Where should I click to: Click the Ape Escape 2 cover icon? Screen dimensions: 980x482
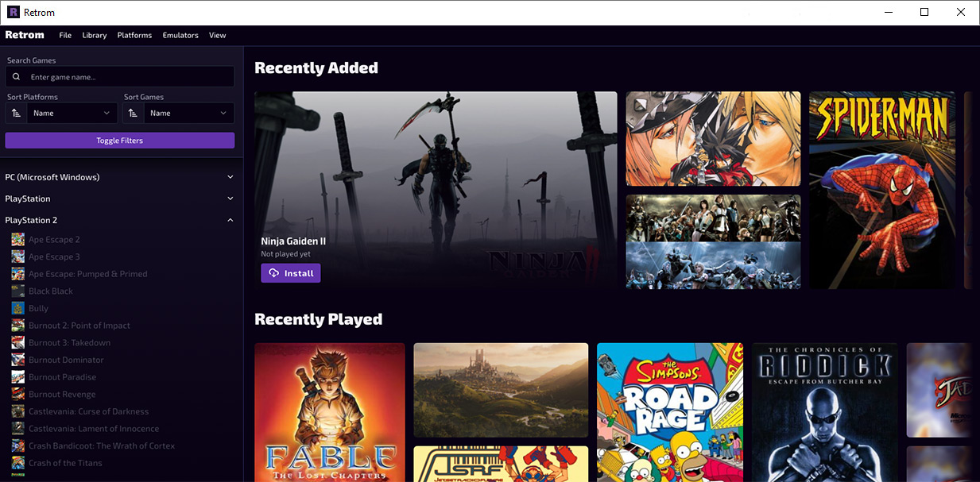pos(17,239)
